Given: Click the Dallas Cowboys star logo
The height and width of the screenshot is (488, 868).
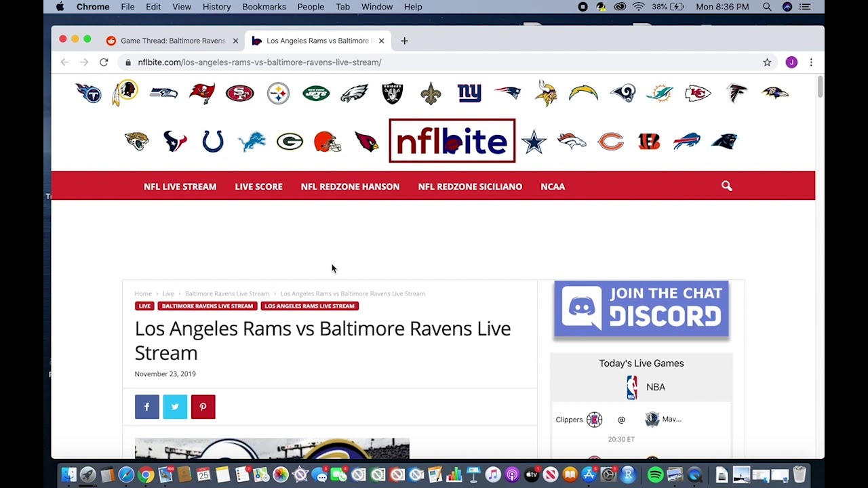Looking at the screenshot, I should [534, 142].
